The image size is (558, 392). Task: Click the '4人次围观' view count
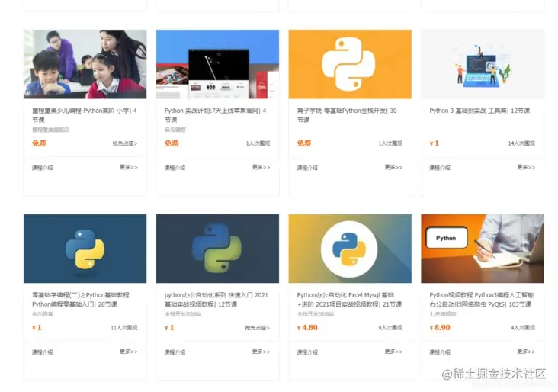pos(523,328)
